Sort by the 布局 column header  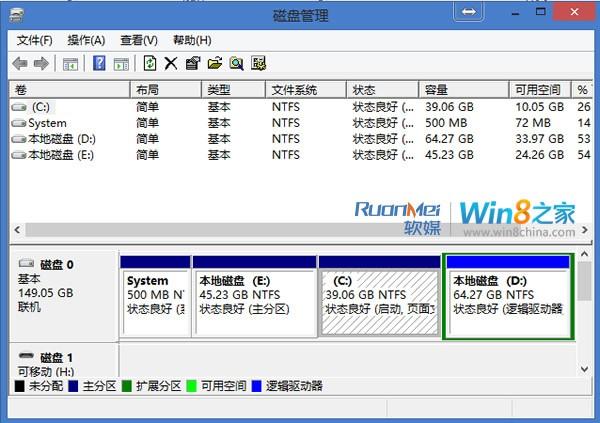point(166,90)
